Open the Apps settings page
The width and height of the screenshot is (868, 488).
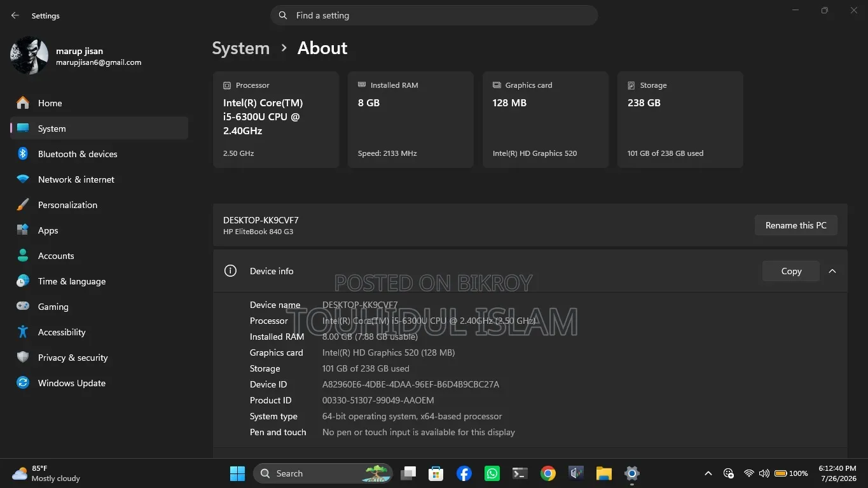[99, 230]
